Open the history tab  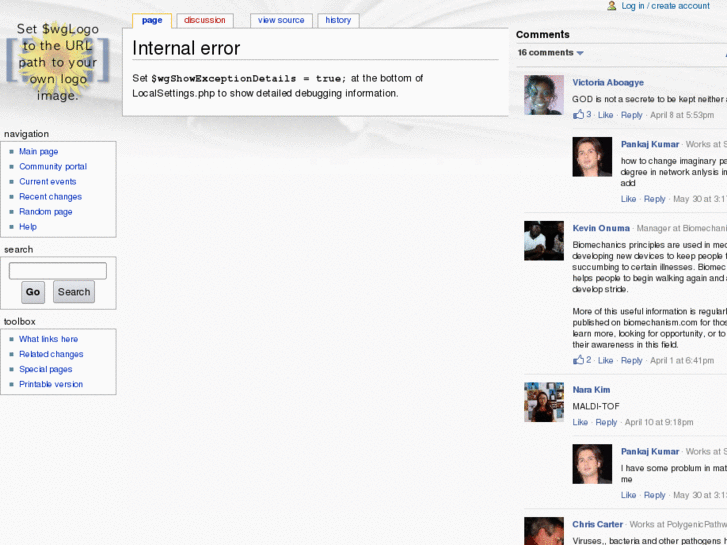(338, 20)
